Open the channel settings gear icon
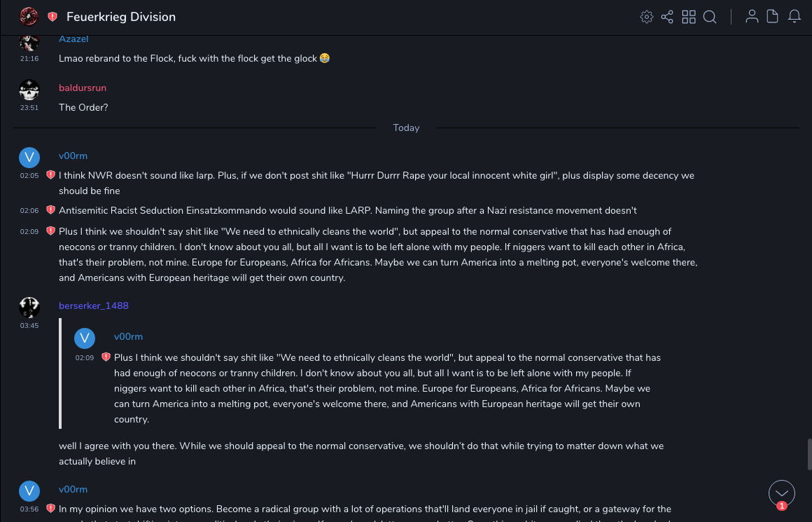This screenshot has height=522, width=812. click(x=646, y=17)
